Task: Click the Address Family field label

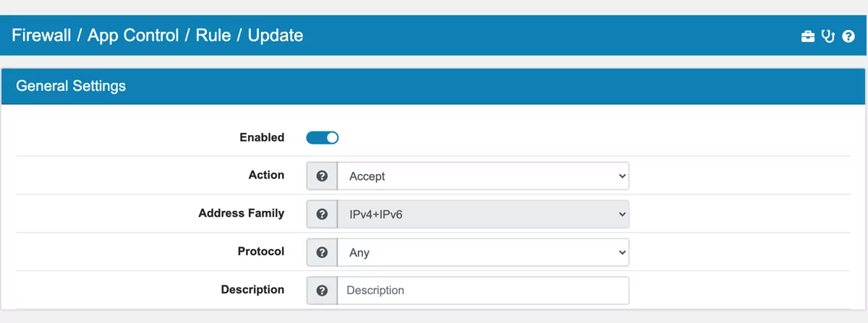Action: point(241,213)
